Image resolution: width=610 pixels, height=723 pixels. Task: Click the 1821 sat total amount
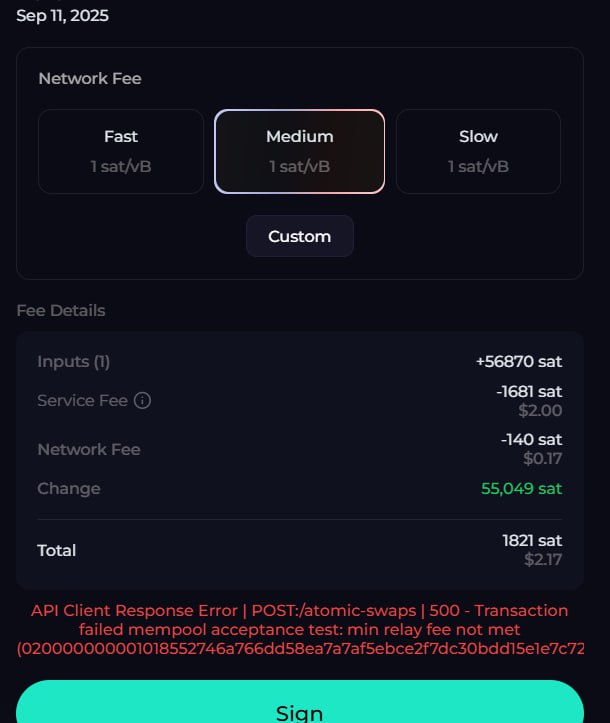[x=532, y=540]
